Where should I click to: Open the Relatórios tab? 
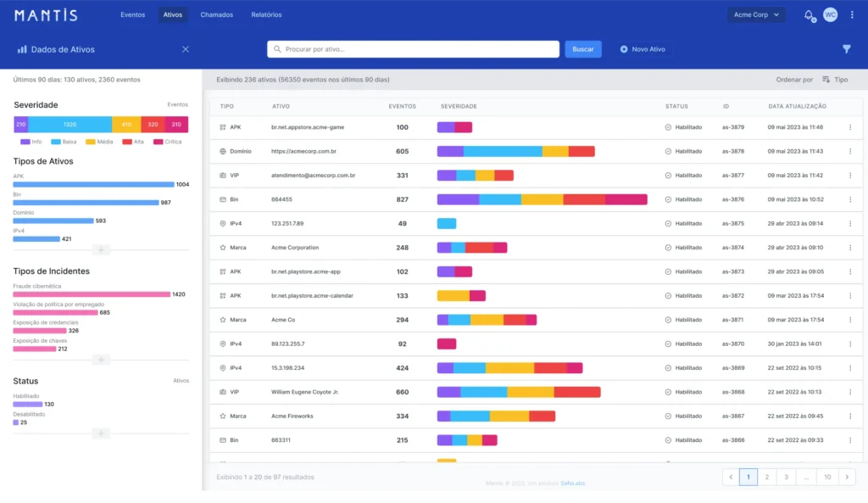pyautogui.click(x=266, y=14)
